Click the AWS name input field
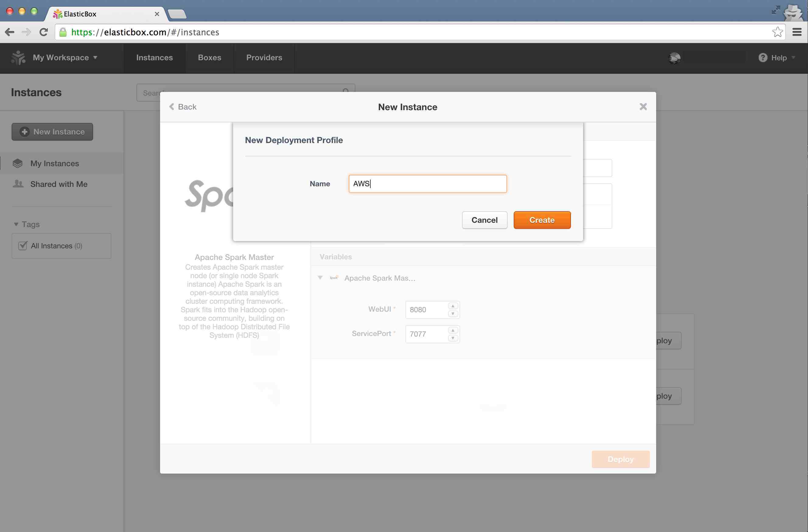Screen dimensions: 808x532 (427, 184)
